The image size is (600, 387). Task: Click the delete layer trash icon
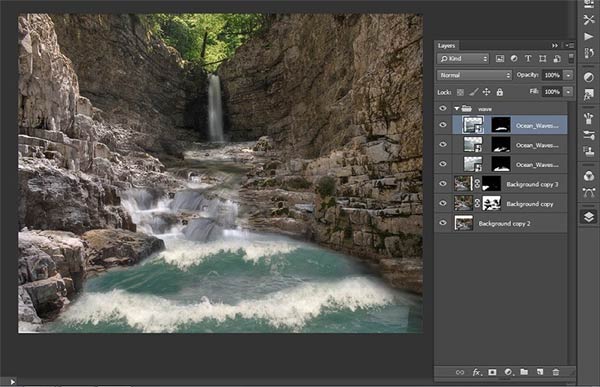(x=556, y=372)
